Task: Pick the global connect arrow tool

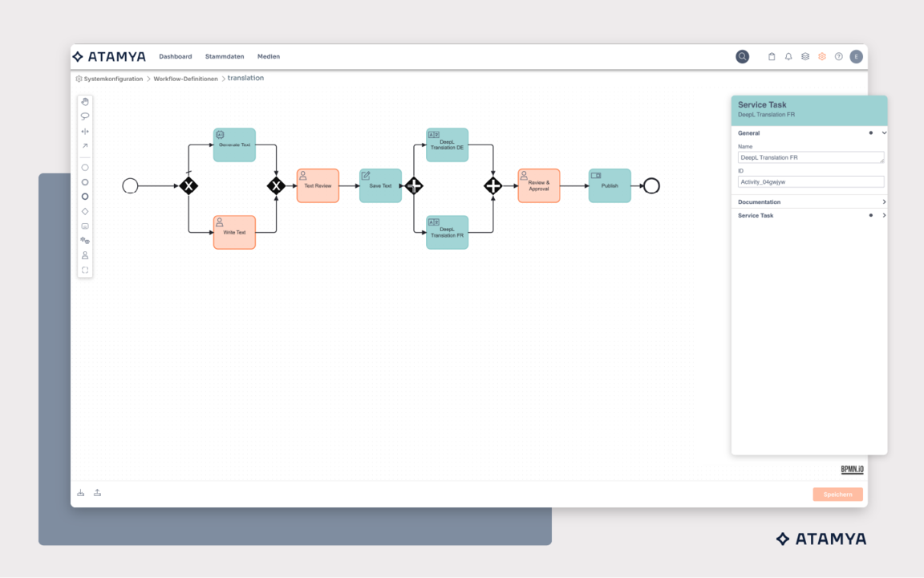Action: [x=85, y=145]
